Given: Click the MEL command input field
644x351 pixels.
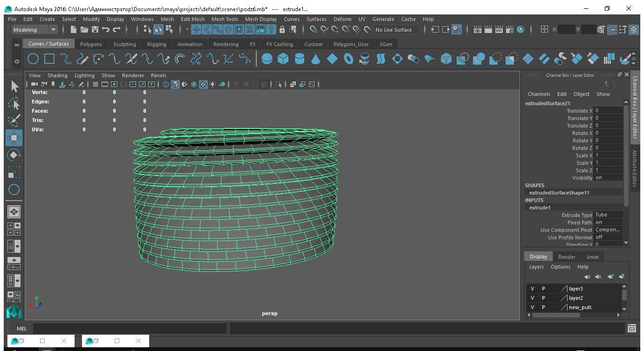Looking at the screenshot, I should click(130, 329).
